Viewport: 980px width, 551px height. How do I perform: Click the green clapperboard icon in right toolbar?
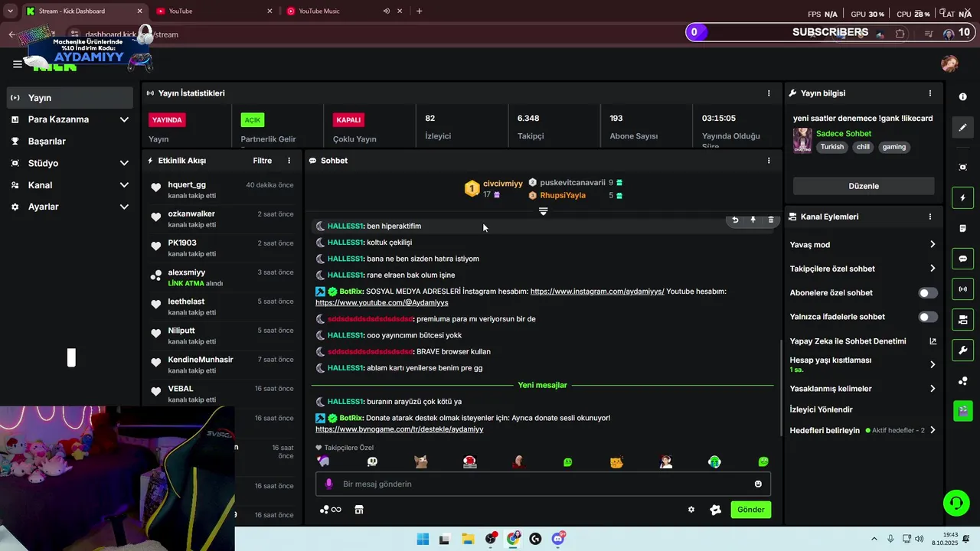coord(962,411)
